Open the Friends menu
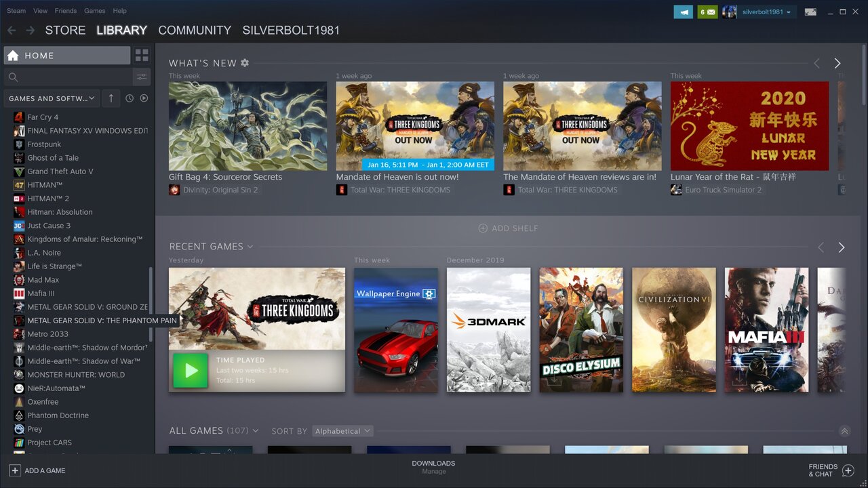Viewport: 868px width, 488px height. coord(65,11)
